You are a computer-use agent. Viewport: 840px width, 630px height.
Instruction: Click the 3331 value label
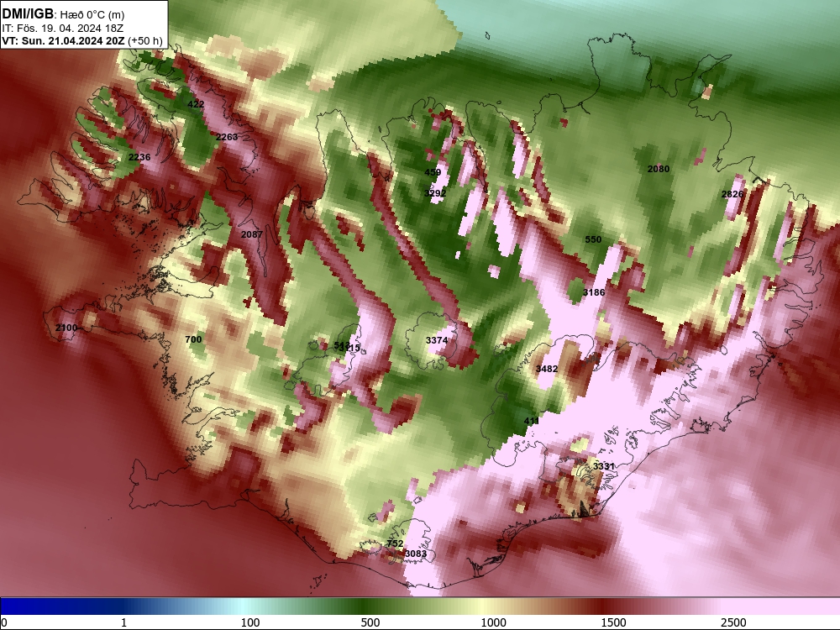[x=603, y=466]
